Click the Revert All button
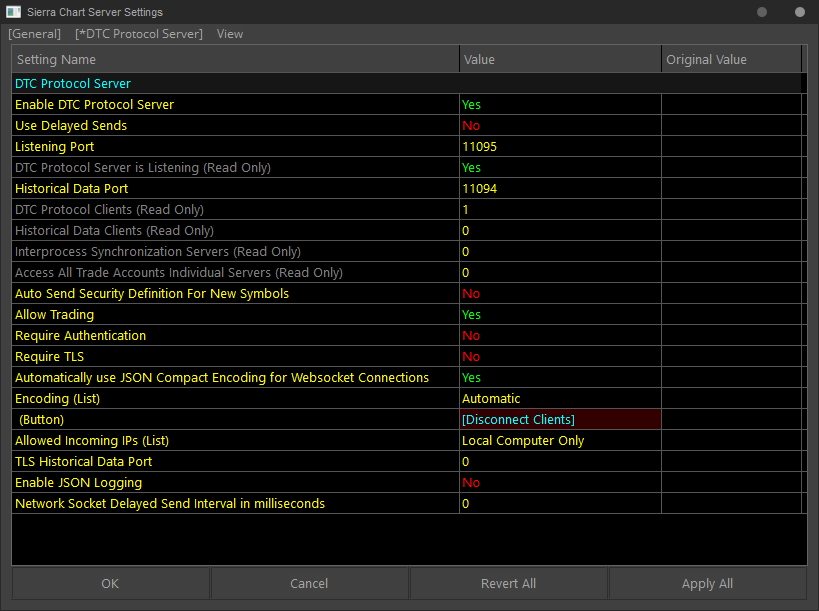The height and width of the screenshot is (611, 819). [x=508, y=583]
